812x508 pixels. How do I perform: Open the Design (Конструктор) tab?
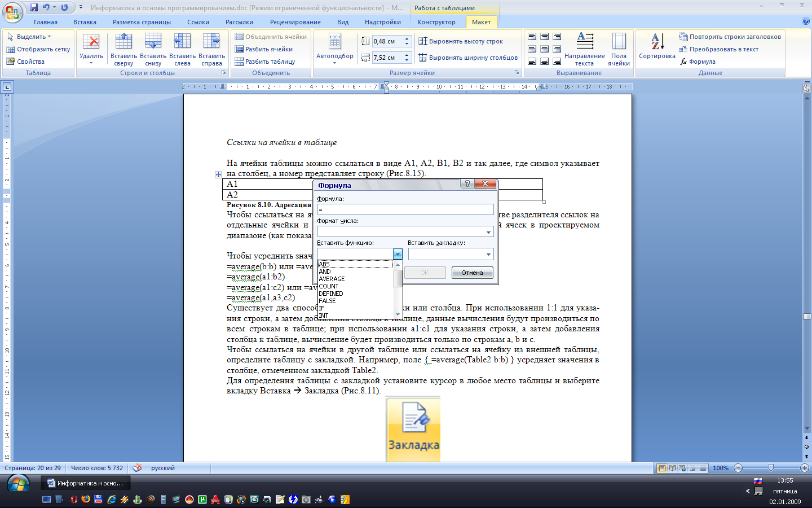click(436, 22)
